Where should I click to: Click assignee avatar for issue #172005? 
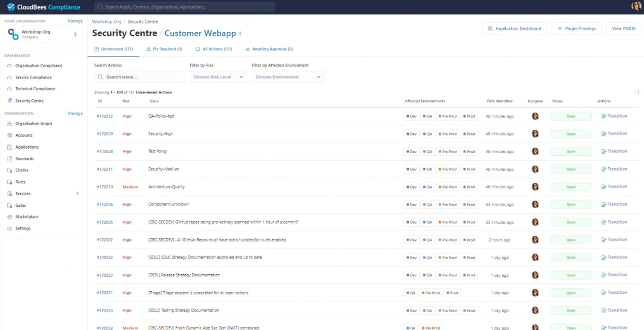(x=535, y=222)
